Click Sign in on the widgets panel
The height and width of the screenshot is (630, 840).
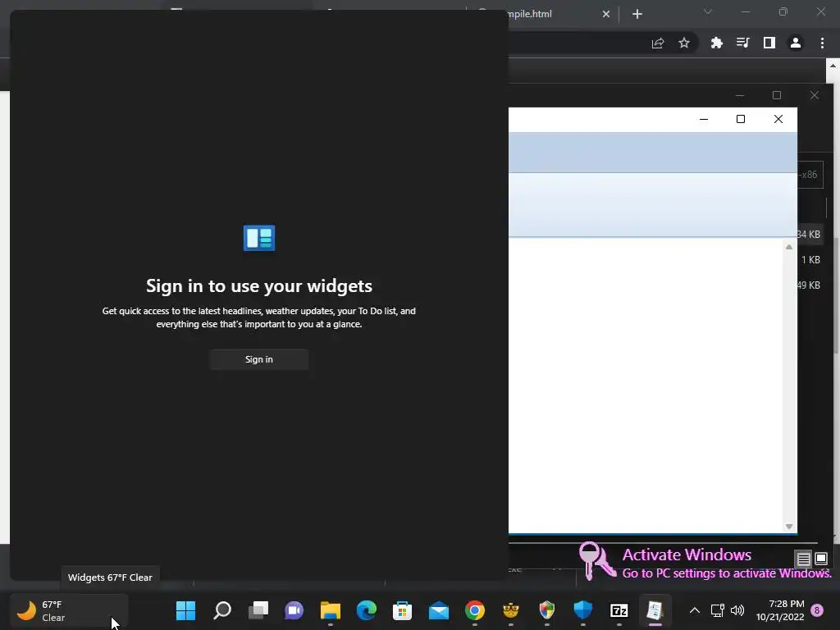[258, 359]
